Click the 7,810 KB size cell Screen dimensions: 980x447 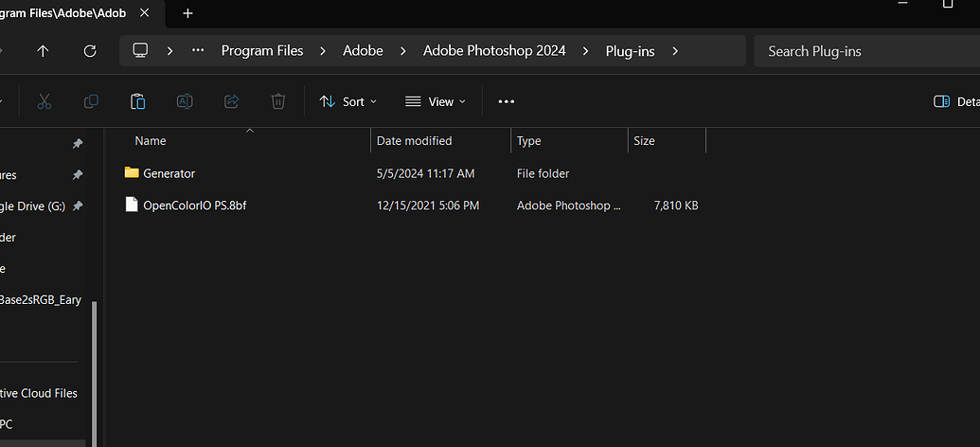coord(676,206)
